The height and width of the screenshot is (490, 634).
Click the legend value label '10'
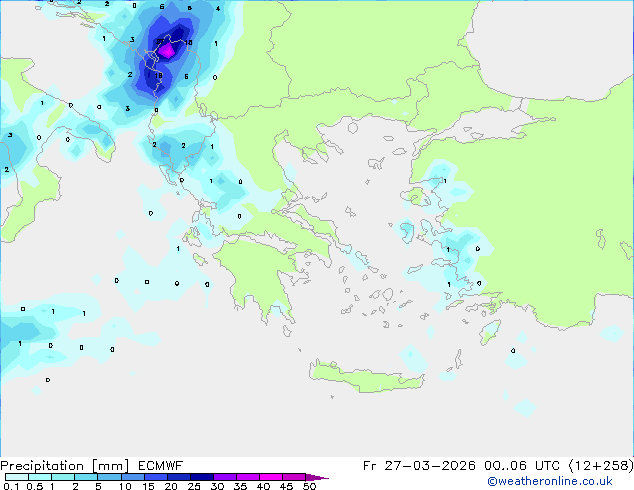click(x=125, y=486)
